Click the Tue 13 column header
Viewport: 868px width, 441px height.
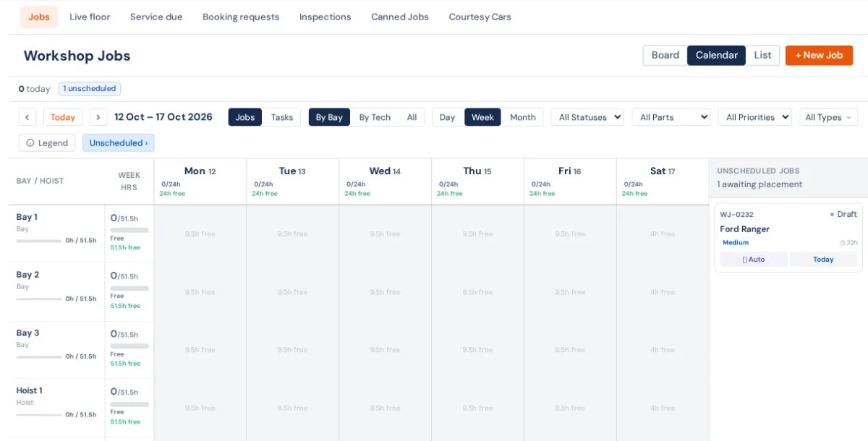[293, 181]
